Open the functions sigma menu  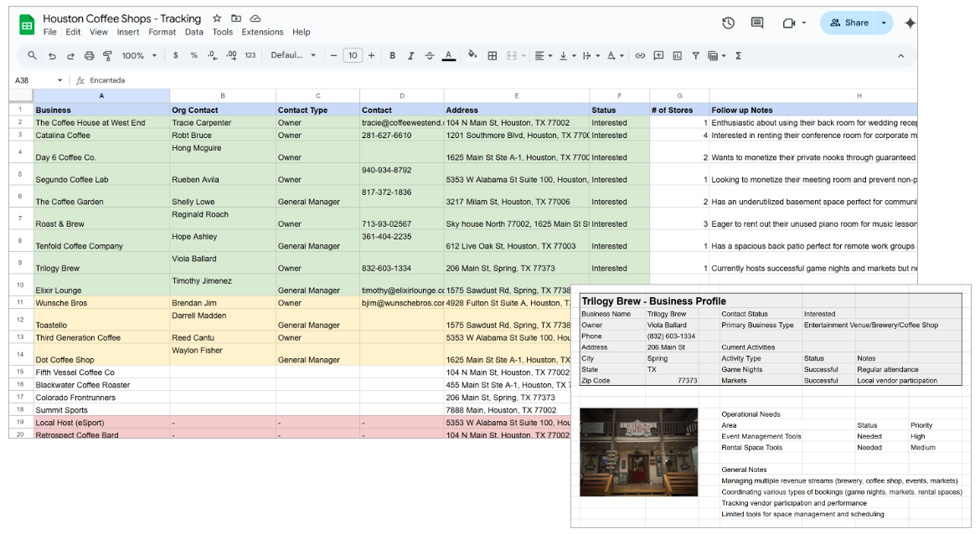coord(738,55)
